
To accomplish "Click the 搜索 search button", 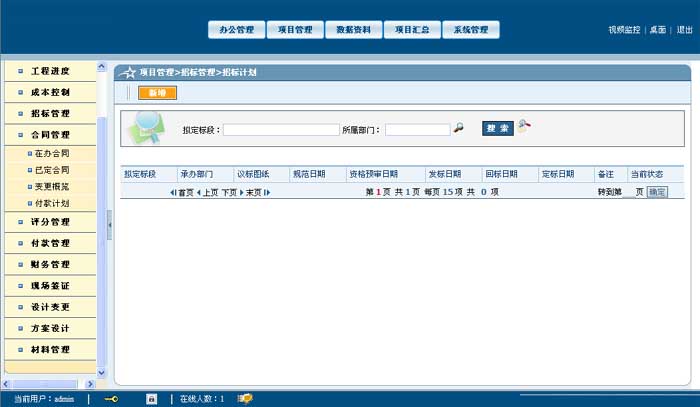I will tap(497, 128).
